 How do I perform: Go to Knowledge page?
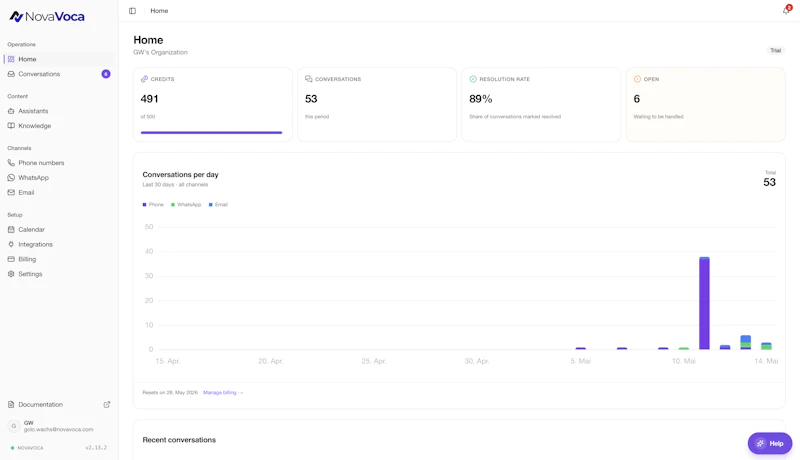59,125
